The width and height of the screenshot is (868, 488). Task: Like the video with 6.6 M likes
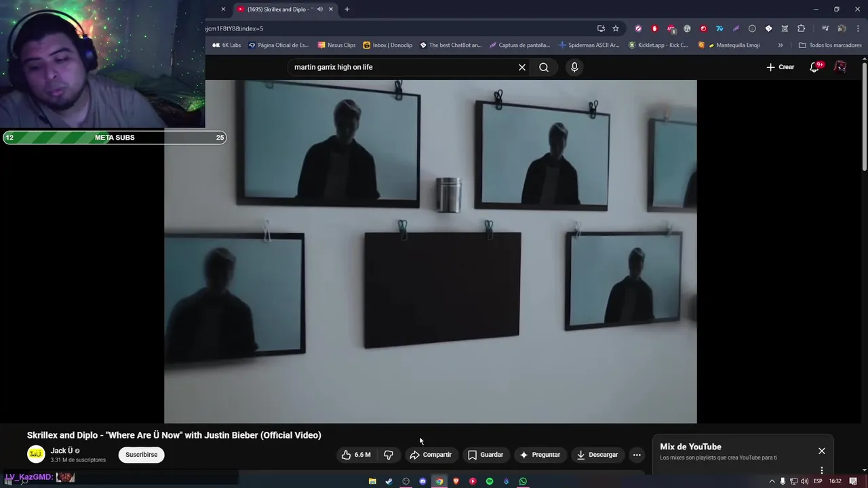[356, 455]
